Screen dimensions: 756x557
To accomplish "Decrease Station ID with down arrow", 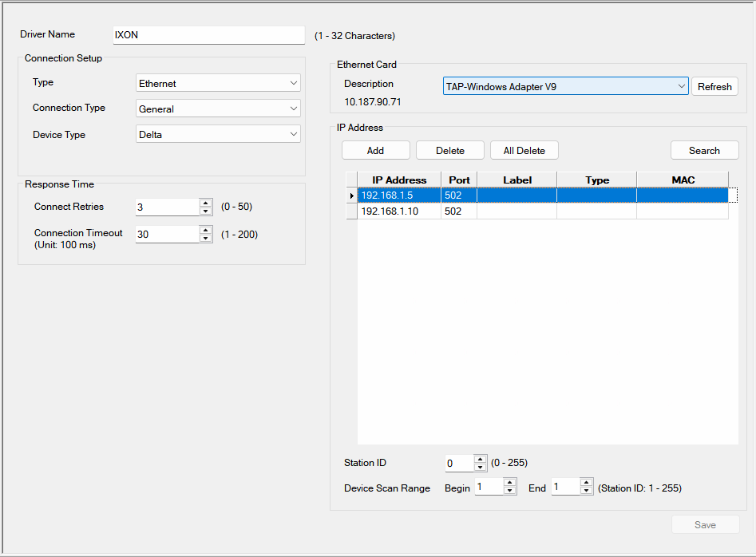I will coord(481,467).
